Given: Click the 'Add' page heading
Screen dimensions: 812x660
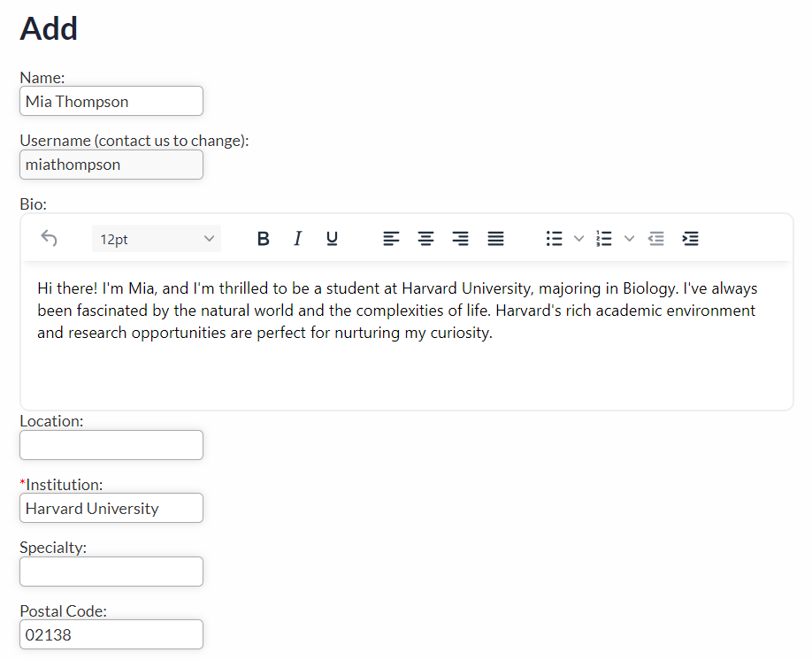Looking at the screenshot, I should (x=49, y=28).
